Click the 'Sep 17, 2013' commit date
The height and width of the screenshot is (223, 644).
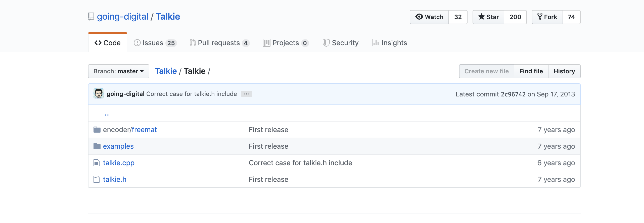pyautogui.click(x=556, y=94)
